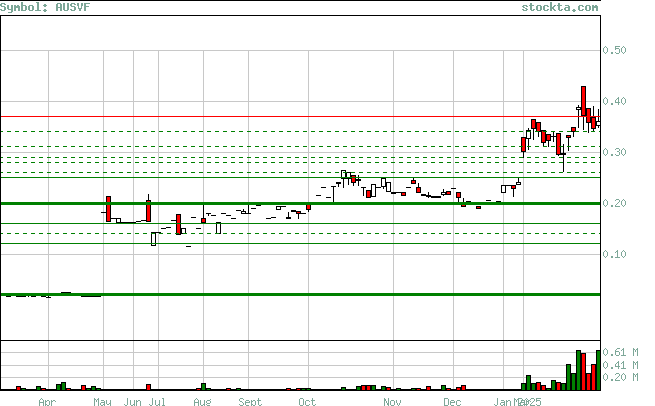Click the Sept month label

pos(250,402)
